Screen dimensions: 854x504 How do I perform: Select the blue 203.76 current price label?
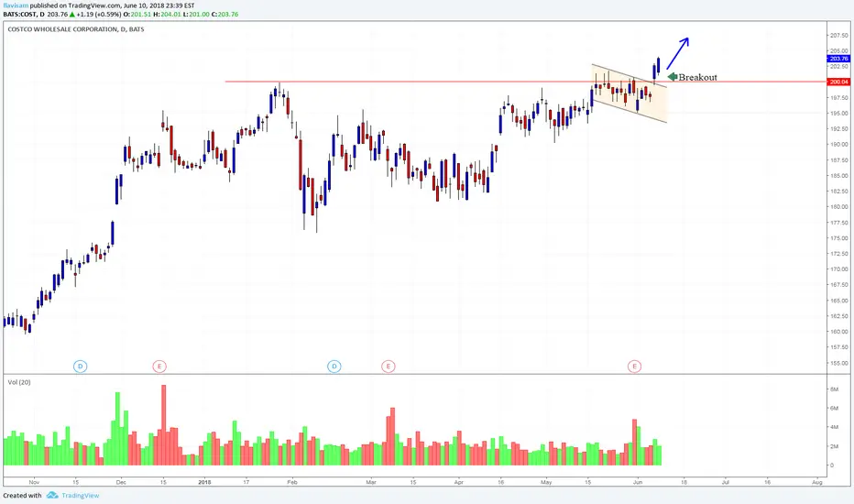pyautogui.click(x=838, y=59)
